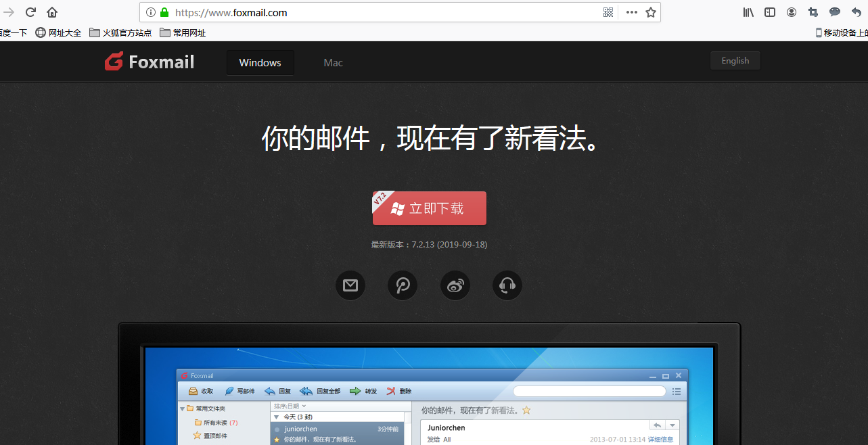This screenshot has height=445, width=868.
Task: Open the browser account profile icon
Action: [x=792, y=12]
